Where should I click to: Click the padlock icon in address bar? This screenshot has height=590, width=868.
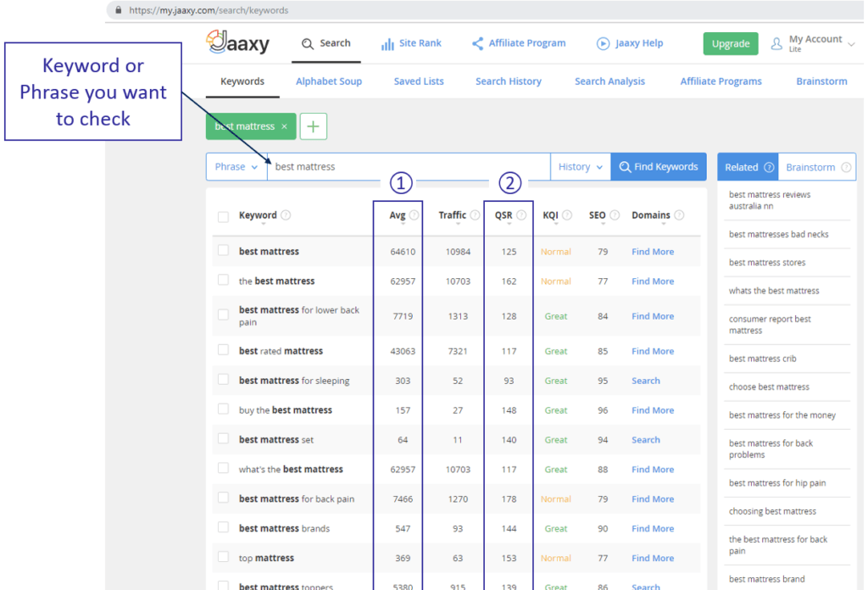119,10
